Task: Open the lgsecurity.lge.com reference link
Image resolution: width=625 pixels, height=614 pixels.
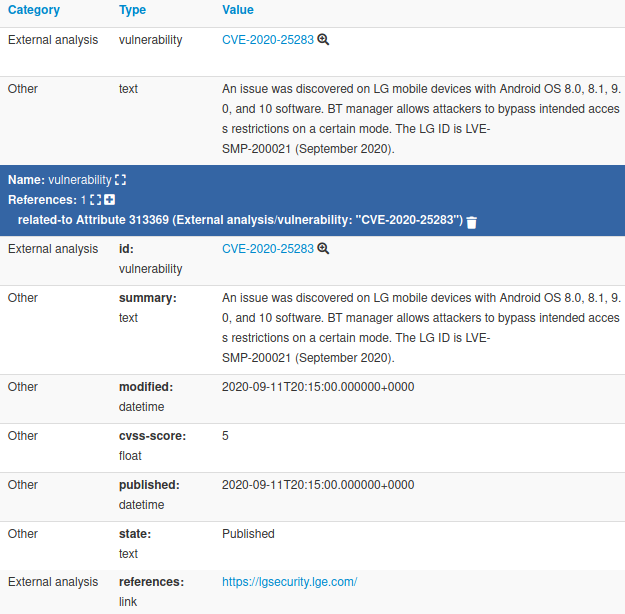Action: coord(289,582)
